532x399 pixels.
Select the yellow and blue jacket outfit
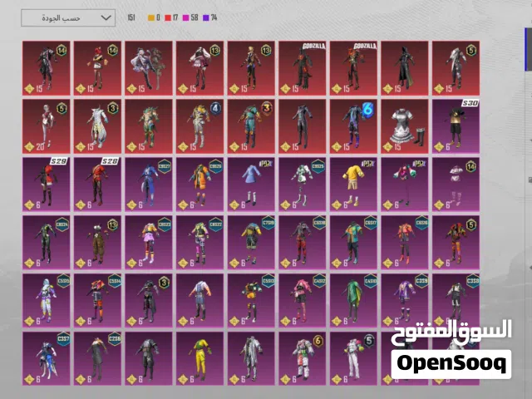(251, 242)
